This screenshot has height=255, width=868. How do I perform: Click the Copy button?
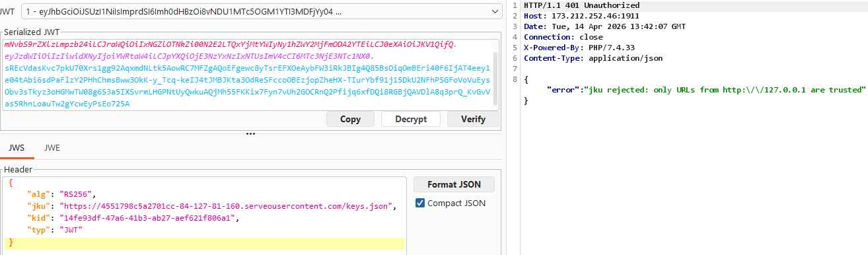click(350, 120)
